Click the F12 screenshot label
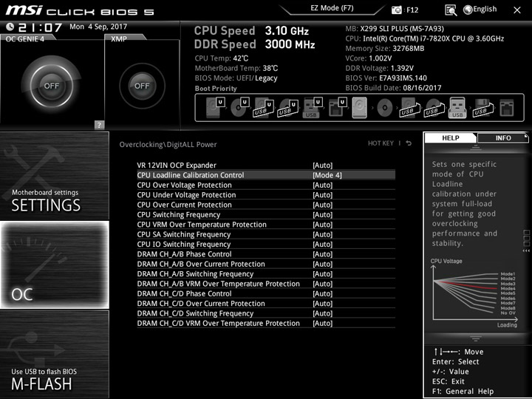Image resolution: width=532 pixels, height=399 pixels. coord(412,10)
